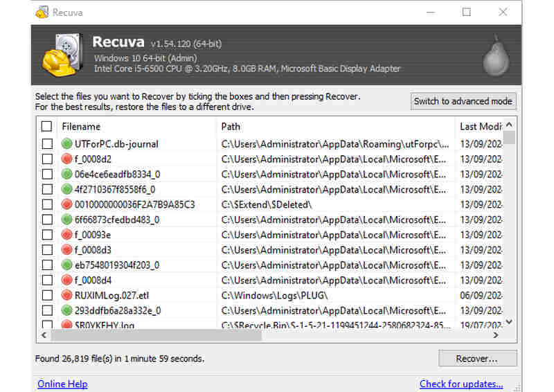Click horizontal scrollbar right arrow

496,335
